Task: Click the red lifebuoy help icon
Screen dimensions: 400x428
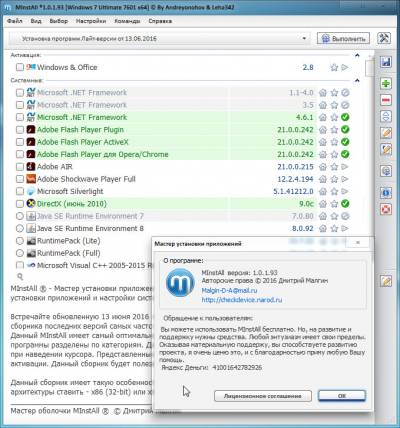Action: click(x=386, y=209)
